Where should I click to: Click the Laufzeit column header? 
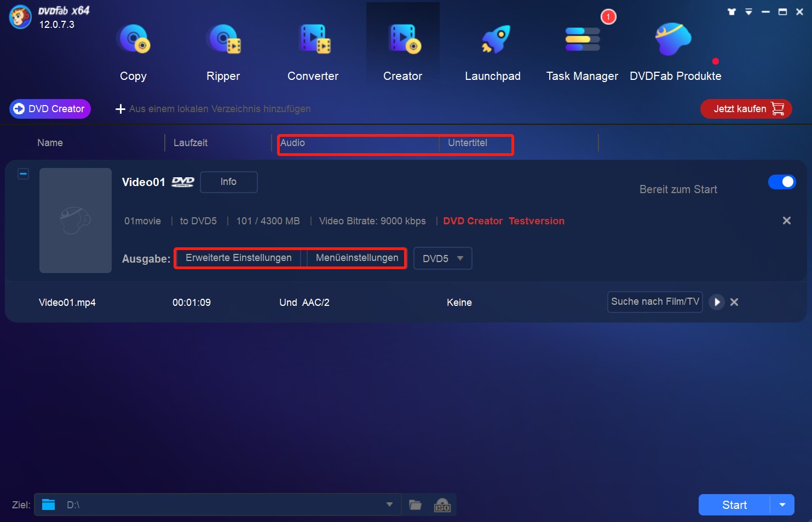pos(191,143)
